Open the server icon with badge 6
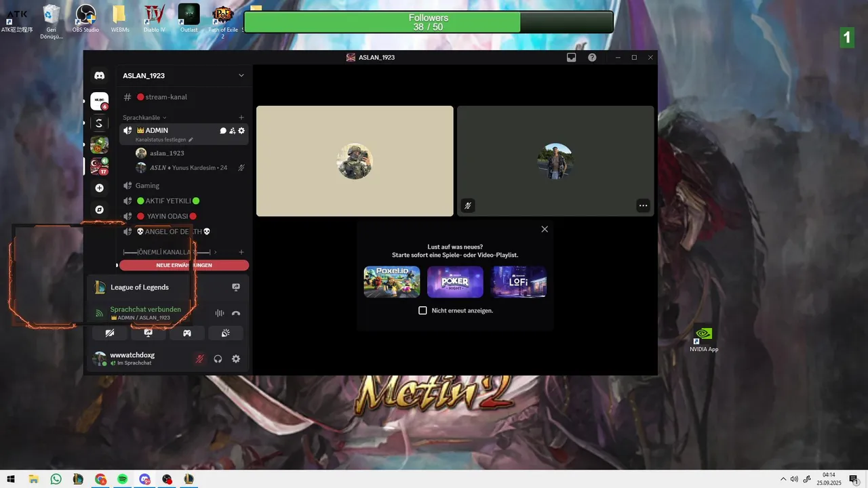The height and width of the screenshot is (488, 868). pos(99,101)
